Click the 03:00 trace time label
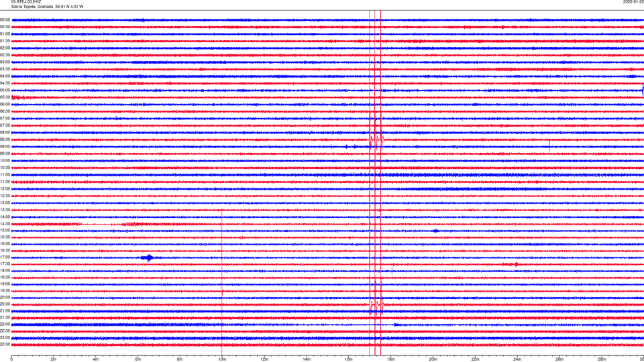Viewport: 644px width, 362px height. click(x=5, y=62)
